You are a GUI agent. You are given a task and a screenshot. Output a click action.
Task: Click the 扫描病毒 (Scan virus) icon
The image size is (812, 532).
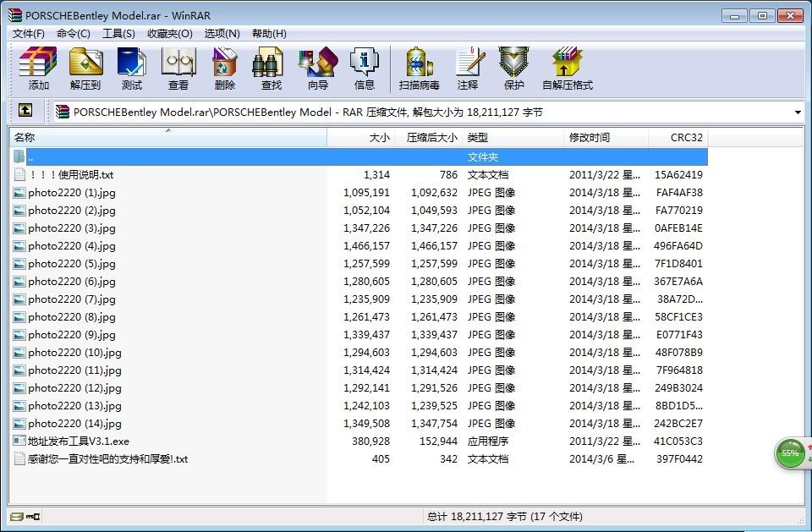coord(419,69)
